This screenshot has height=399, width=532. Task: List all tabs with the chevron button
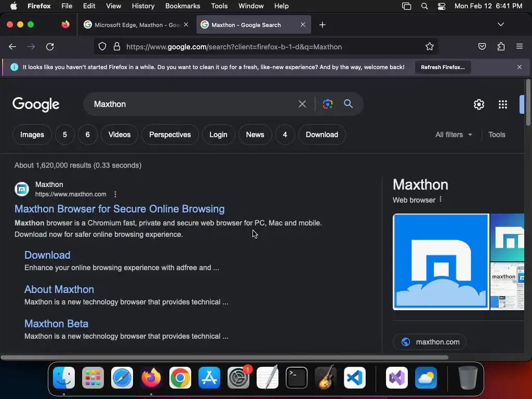tap(500, 24)
